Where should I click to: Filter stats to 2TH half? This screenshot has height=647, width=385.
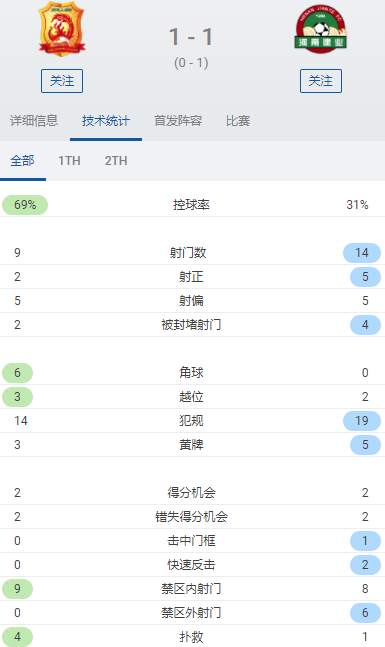click(x=116, y=161)
